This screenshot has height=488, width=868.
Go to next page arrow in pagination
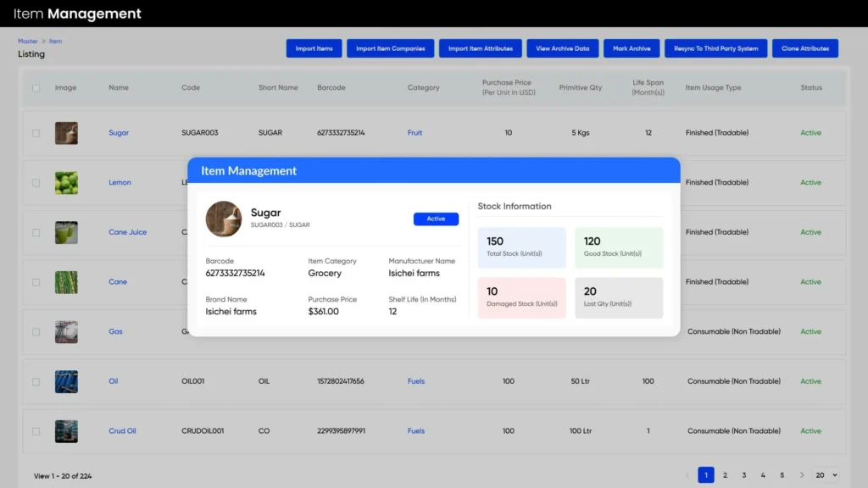click(802, 475)
